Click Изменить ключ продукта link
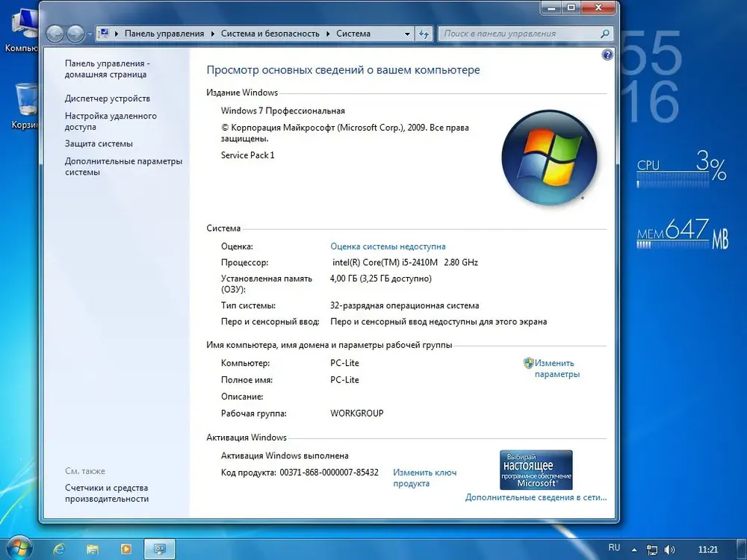 click(x=424, y=478)
